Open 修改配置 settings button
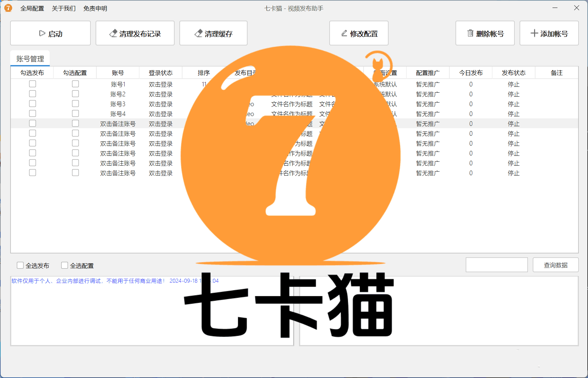Viewport: 588px width, 378px height. point(359,33)
